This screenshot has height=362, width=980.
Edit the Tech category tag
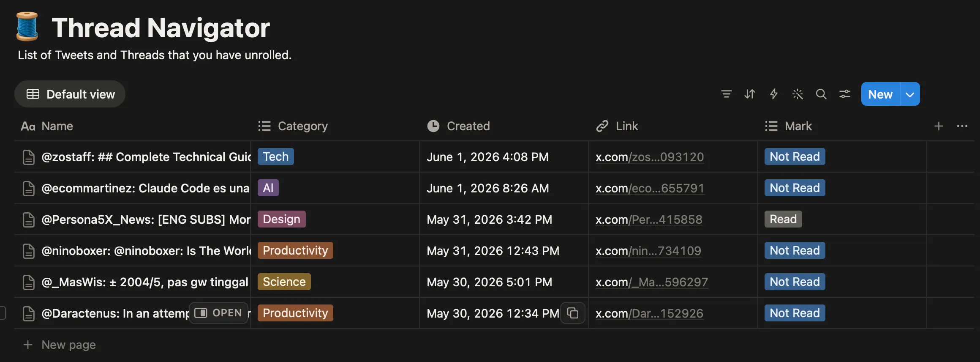click(275, 156)
